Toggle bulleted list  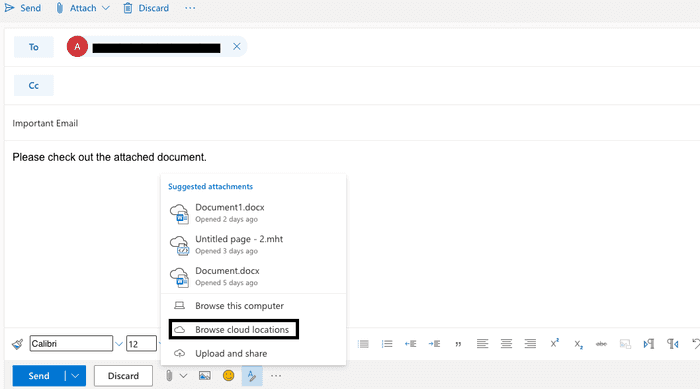click(x=363, y=344)
